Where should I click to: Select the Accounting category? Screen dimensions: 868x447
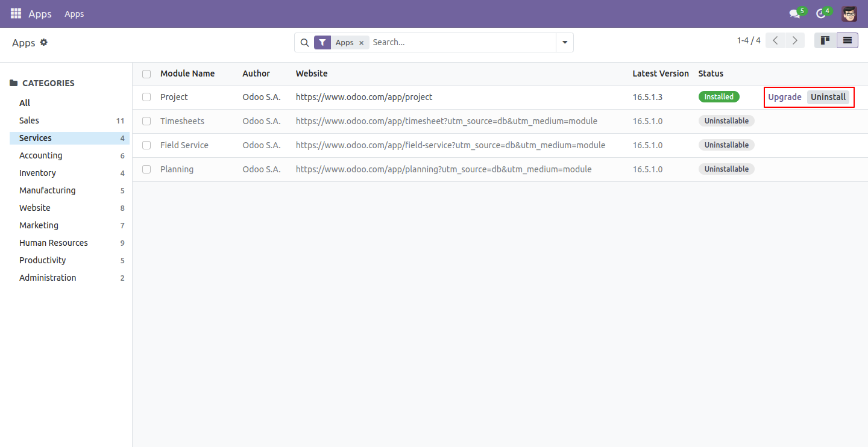coord(71,155)
